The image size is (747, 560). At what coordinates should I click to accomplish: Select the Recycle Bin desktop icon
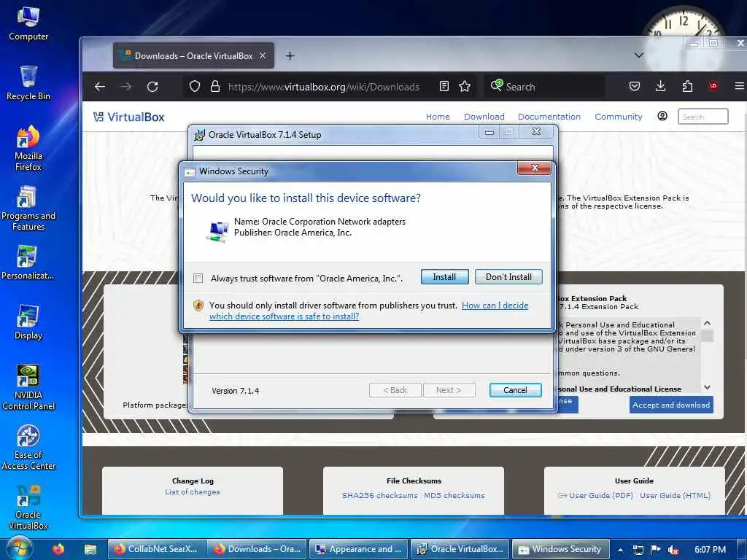tap(28, 83)
